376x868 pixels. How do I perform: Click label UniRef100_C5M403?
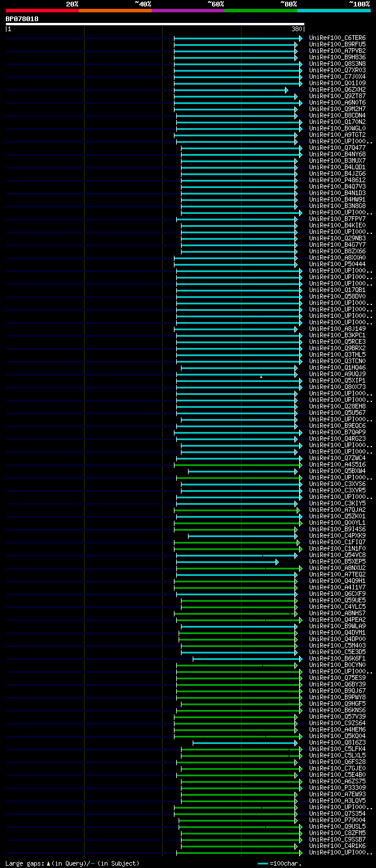coord(337,646)
